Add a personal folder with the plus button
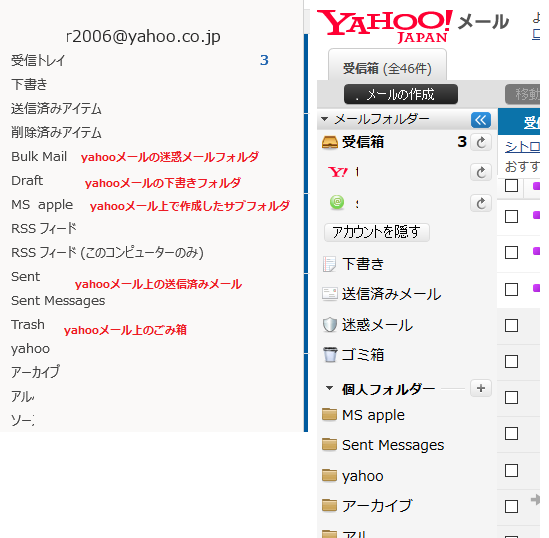Screen dimensions: 549x538 (481, 388)
